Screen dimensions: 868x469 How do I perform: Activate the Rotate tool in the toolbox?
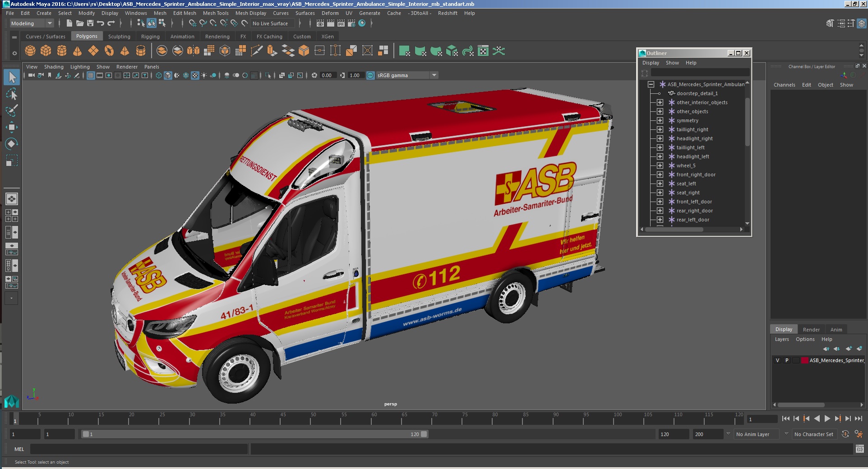point(12,144)
